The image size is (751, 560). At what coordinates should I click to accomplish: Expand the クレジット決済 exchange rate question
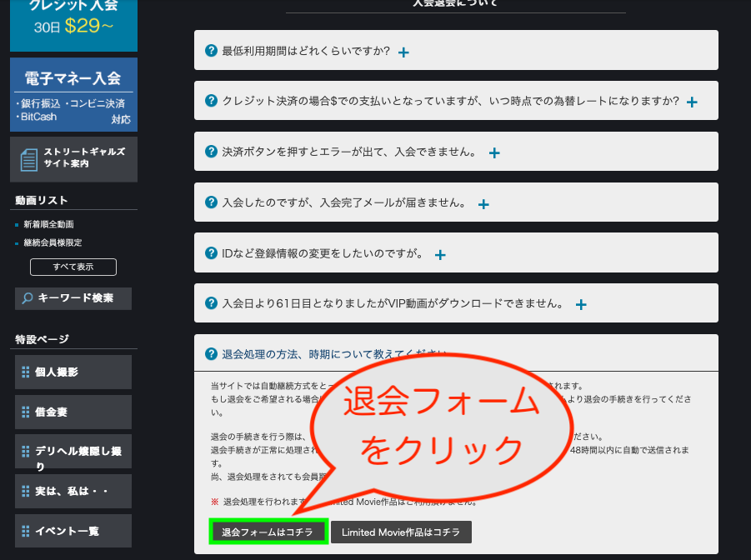coord(691,102)
